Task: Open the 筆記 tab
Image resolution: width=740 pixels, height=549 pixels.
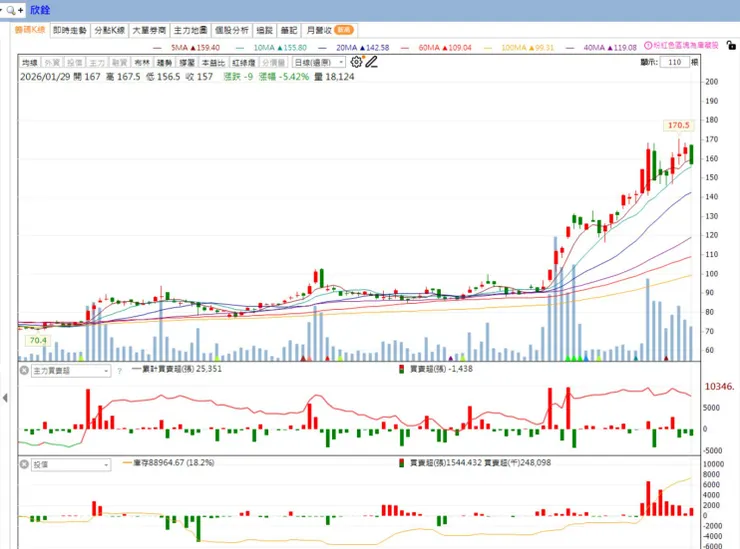Action: point(289,30)
